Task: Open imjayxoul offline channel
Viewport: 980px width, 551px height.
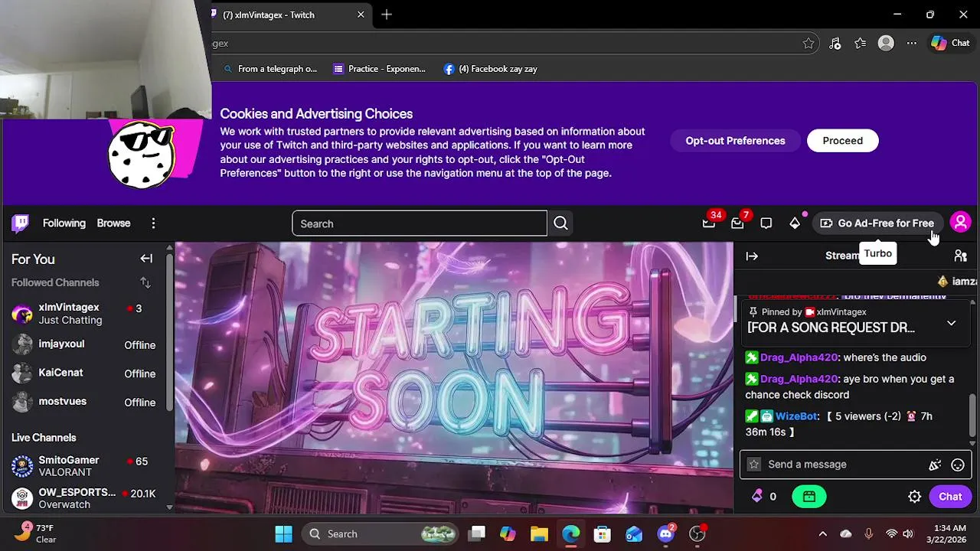Action: (83, 344)
